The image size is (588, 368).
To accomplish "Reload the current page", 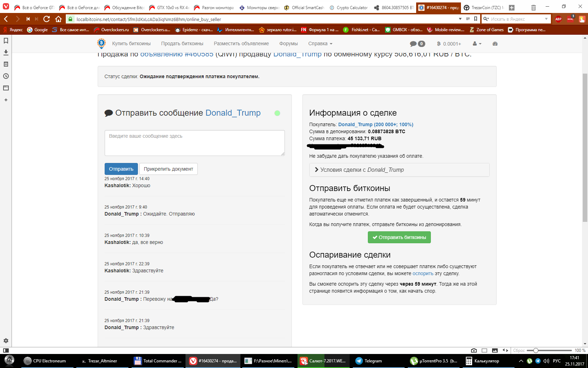I will 46,19.
